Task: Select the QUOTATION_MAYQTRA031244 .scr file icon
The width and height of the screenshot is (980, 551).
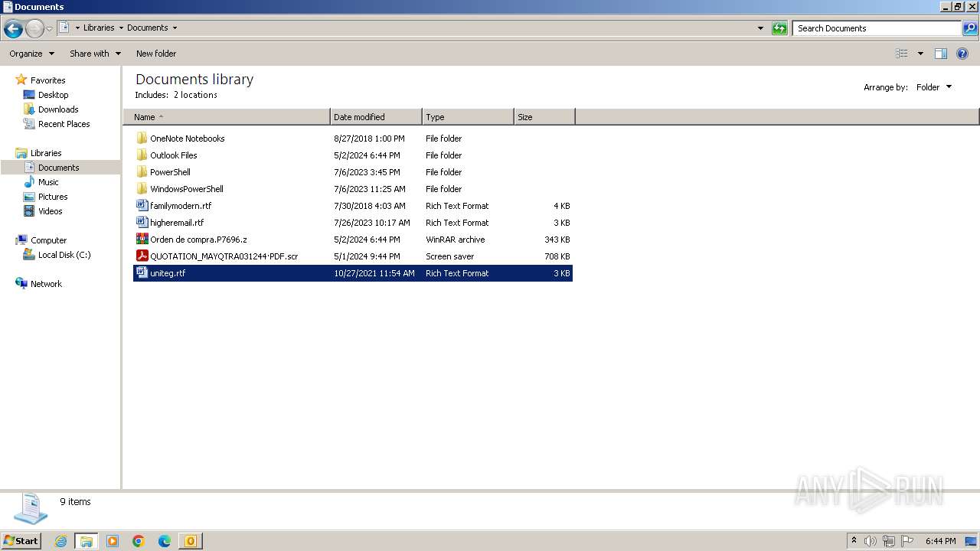Action: [x=142, y=256]
